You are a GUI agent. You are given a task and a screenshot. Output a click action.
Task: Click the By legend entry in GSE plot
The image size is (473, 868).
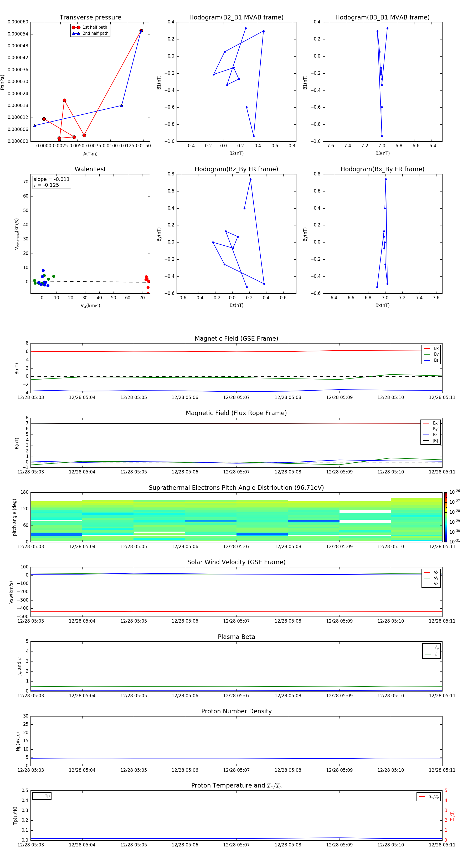431,354
